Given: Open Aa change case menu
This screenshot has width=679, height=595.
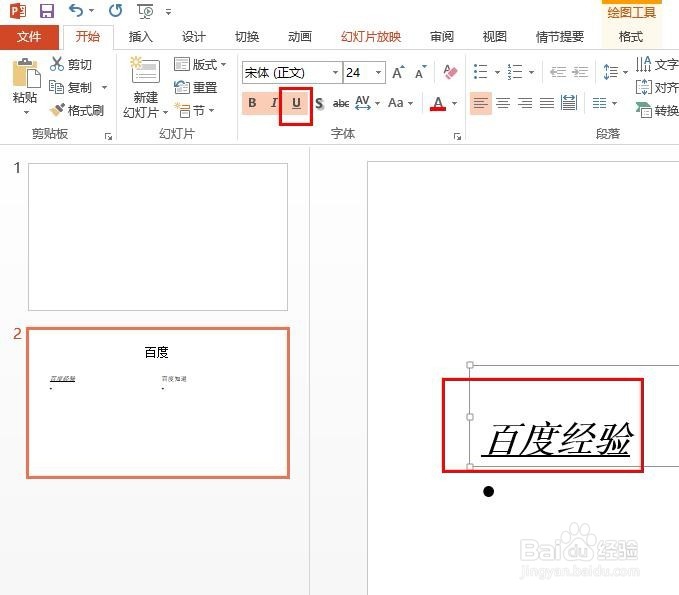Looking at the screenshot, I should [400, 103].
